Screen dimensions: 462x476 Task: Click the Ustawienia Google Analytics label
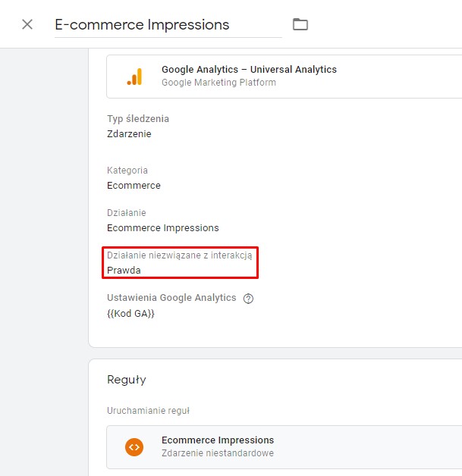click(x=171, y=298)
